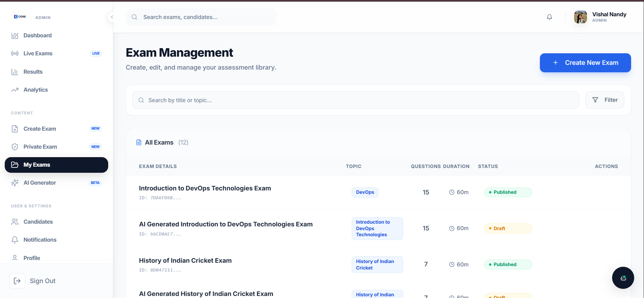Click the Sign Out arrow icon

click(x=17, y=281)
